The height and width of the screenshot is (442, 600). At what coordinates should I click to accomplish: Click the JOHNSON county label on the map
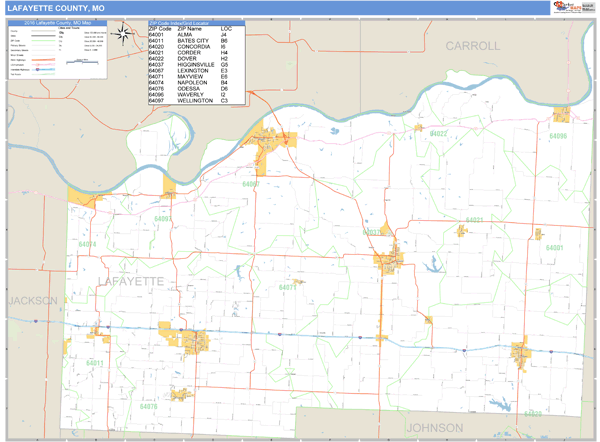click(429, 427)
